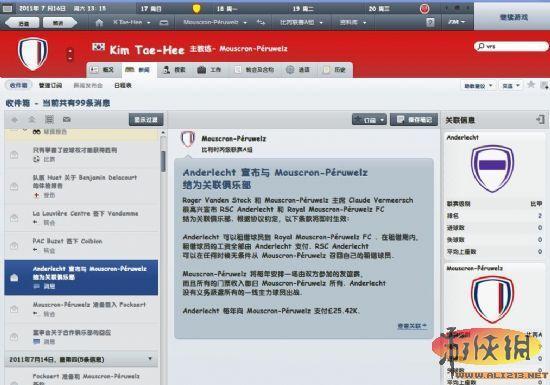Click the Back navigation button
Screen dimensions: 550x385
coord(23,23)
